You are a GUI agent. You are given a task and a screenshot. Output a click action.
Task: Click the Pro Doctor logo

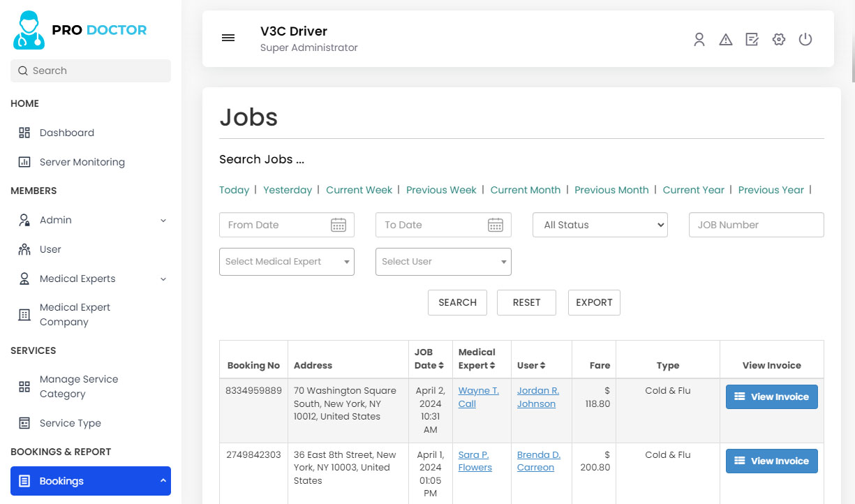(x=80, y=30)
